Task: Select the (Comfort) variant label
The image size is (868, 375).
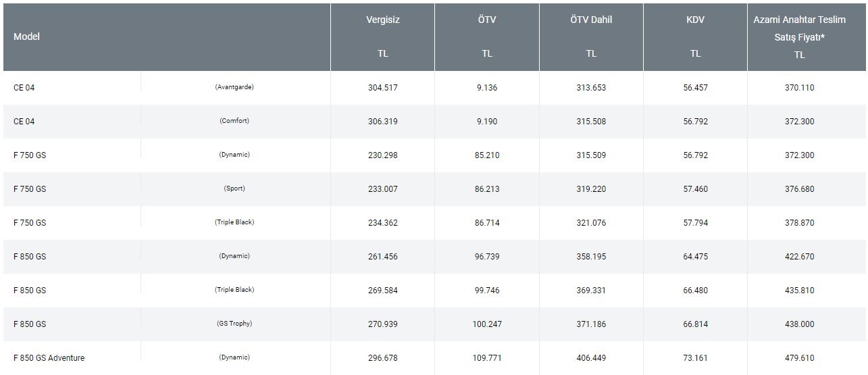Action: 234,121
